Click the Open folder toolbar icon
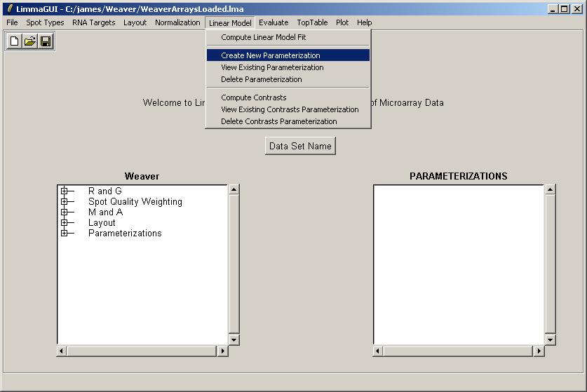 [x=30, y=41]
